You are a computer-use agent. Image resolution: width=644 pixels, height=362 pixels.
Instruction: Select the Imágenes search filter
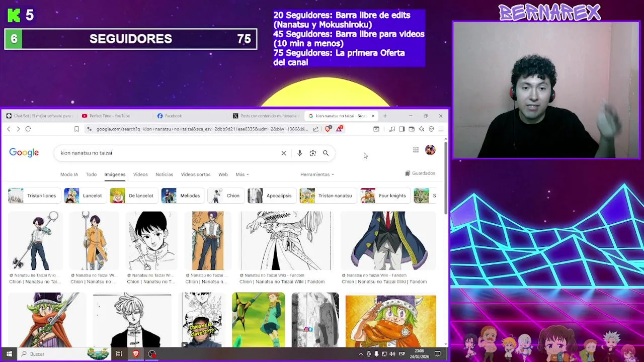coord(115,174)
